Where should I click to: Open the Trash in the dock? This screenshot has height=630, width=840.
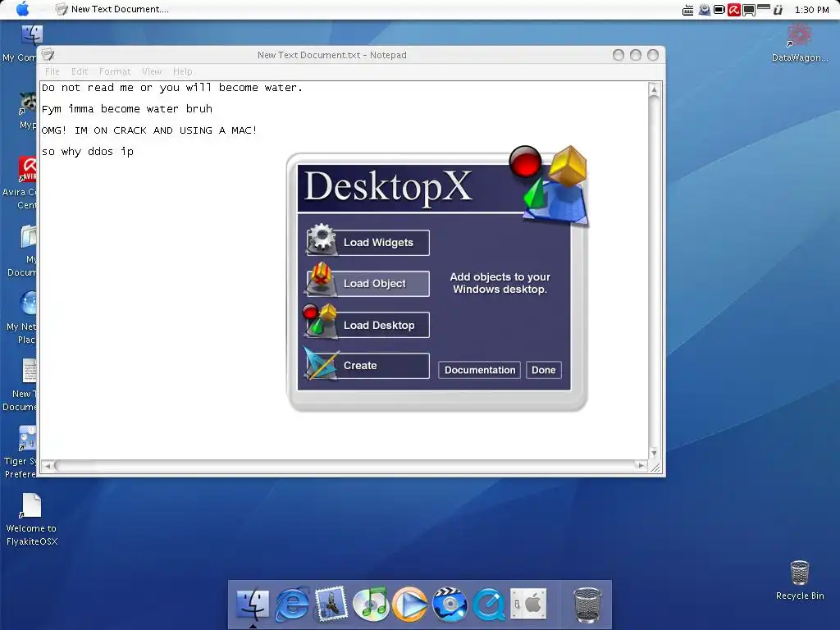[x=587, y=605]
